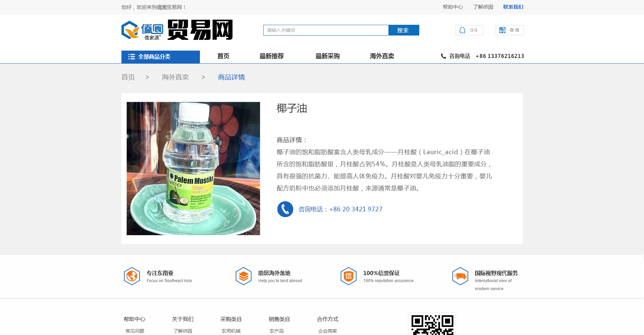The height and width of the screenshot is (335, 644).
Task: Click the globe Southeast Asia focus icon
Action: point(132,276)
